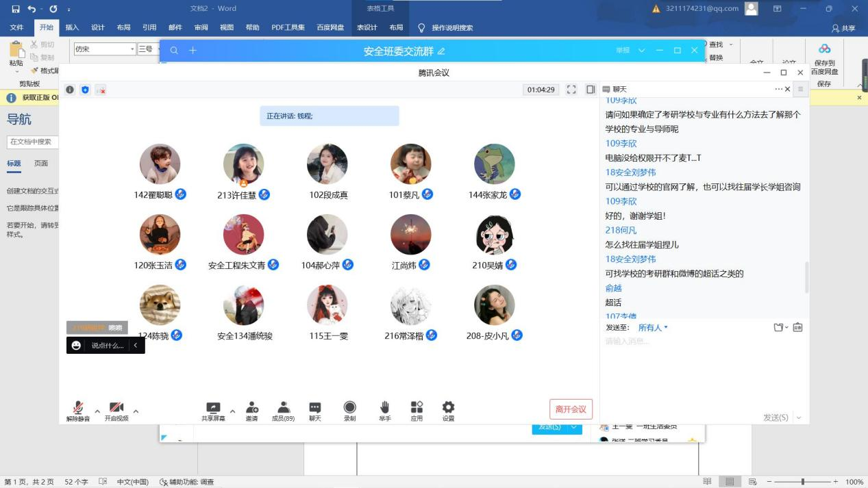Viewport: 868px width, 488px height.
Task: Open the 成员(89) members list
Action: pyautogui.click(x=283, y=408)
